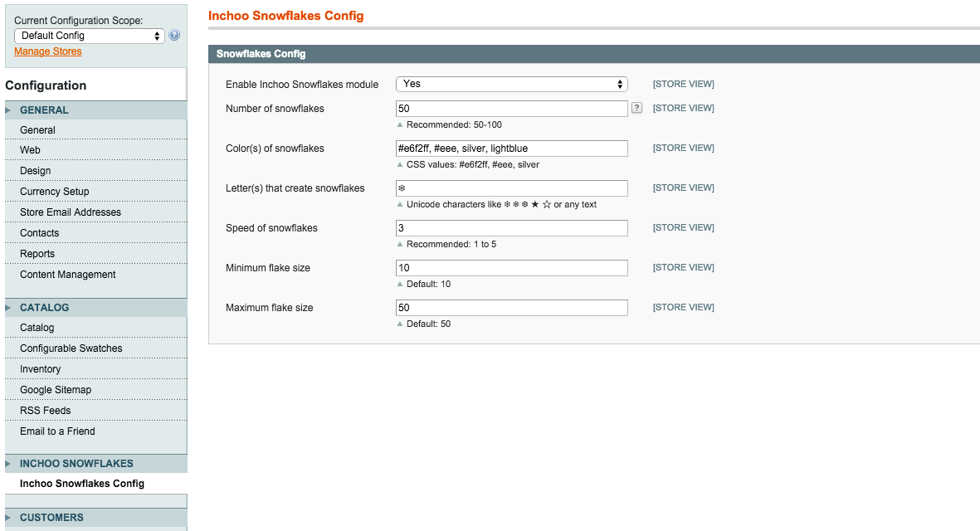This screenshot has height=531, width=980.
Task: Open Contacts configuration page
Action: [x=39, y=233]
